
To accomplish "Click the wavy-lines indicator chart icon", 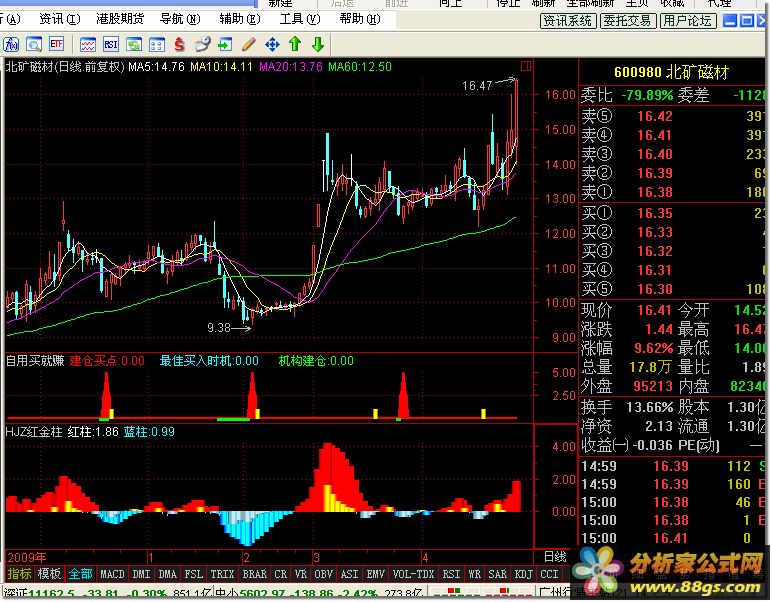I will point(88,45).
